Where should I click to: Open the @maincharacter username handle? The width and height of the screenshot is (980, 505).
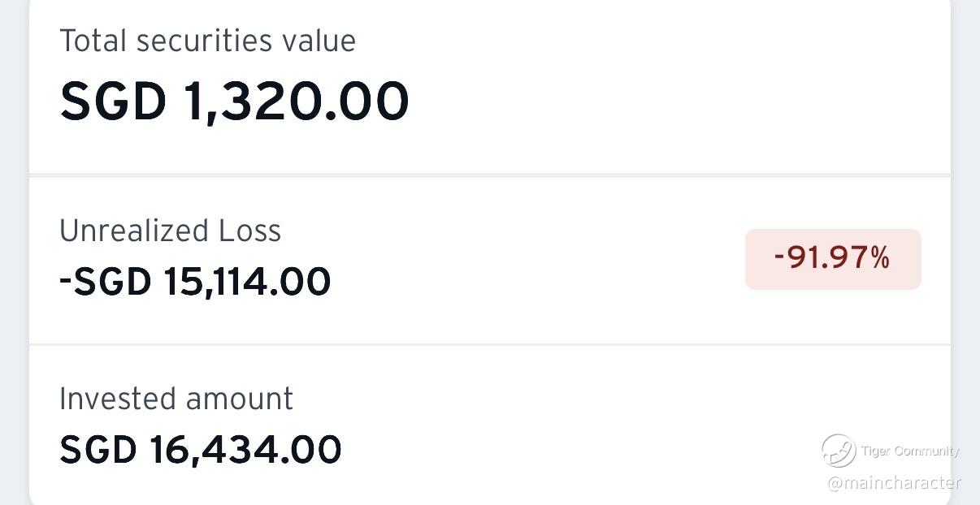pyautogui.click(x=894, y=483)
